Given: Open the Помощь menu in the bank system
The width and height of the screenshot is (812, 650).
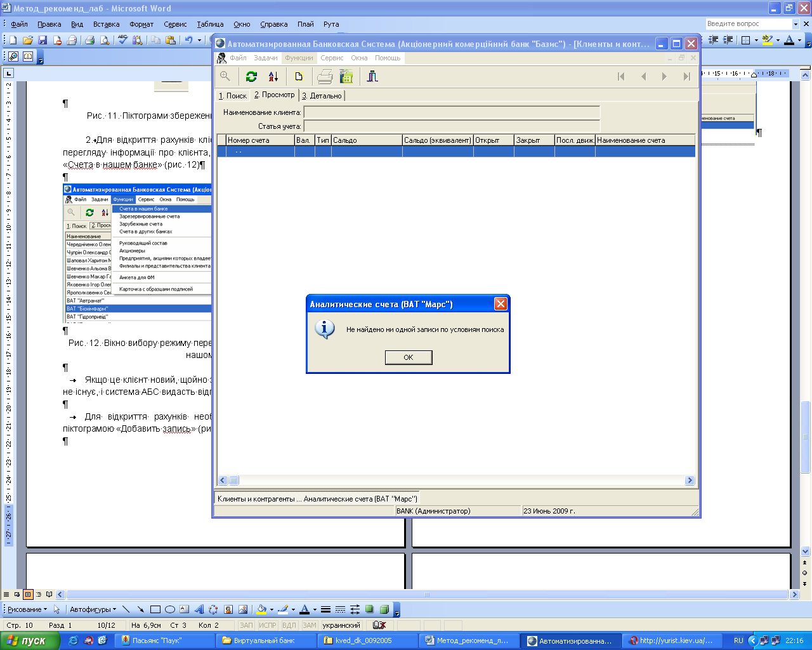Looking at the screenshot, I should click(388, 58).
